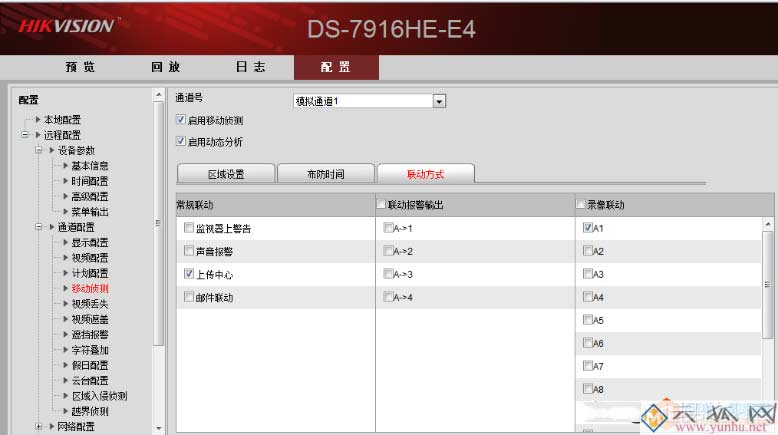This screenshot has height=435, width=778.
Task: Open 时间配置 tree item
Action: [90, 181]
